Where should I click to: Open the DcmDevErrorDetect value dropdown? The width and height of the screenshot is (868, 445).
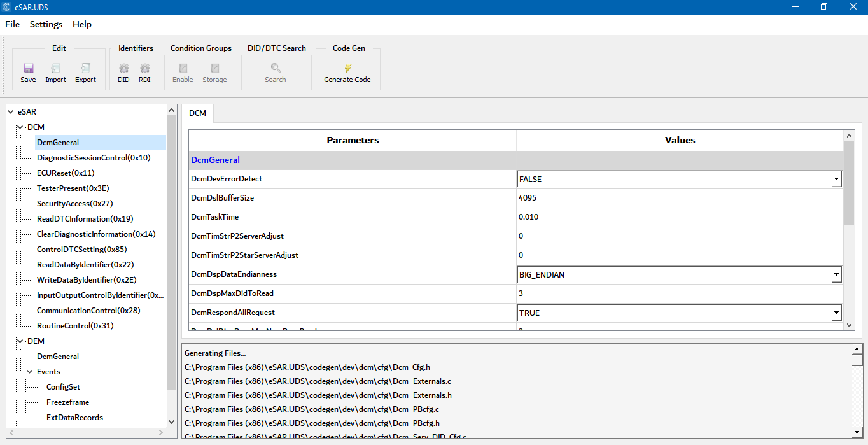836,180
